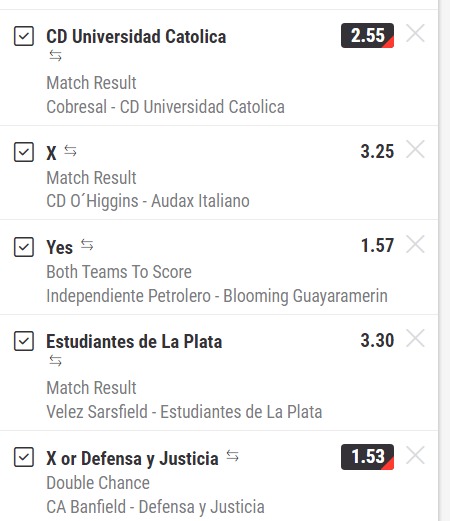Image resolution: width=450 pixels, height=521 pixels.
Task: Remove the CD Universidad Catolica selection
Action: click(x=415, y=33)
